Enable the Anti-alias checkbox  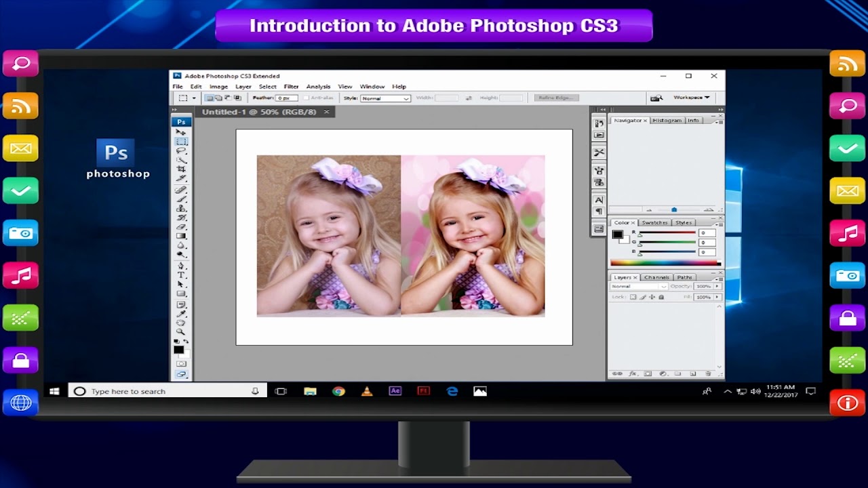(307, 98)
